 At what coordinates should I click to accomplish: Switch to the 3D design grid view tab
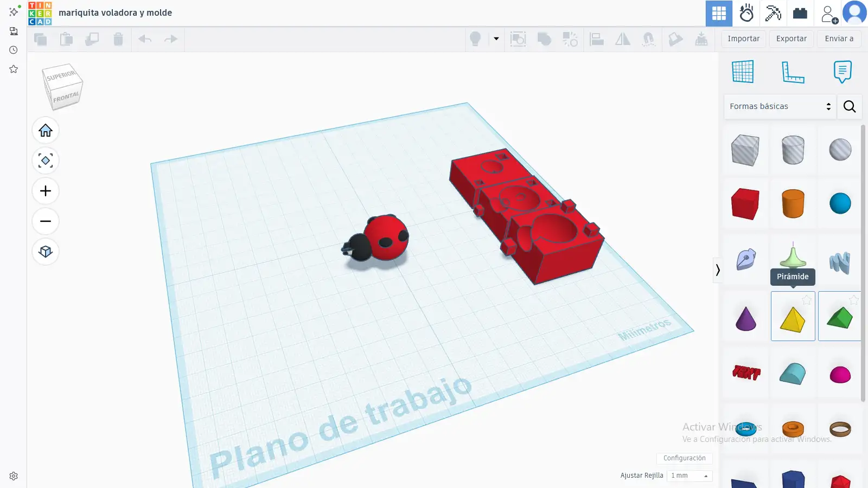719,14
